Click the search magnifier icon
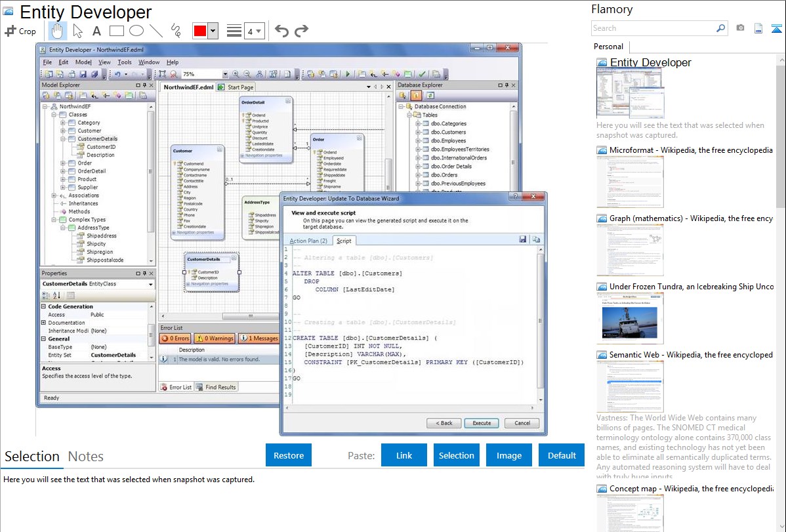 click(x=720, y=28)
